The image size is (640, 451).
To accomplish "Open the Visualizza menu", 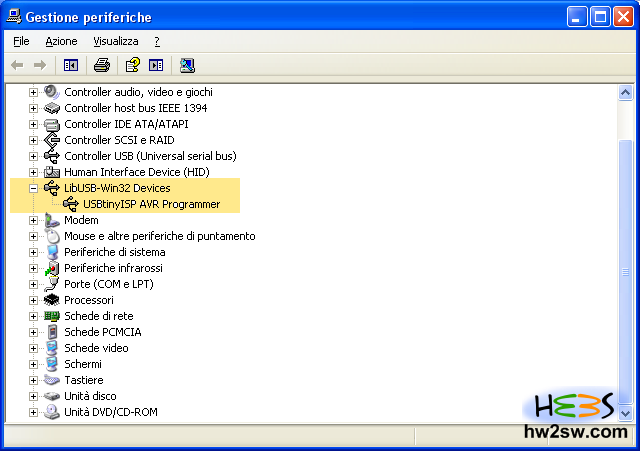I will coord(116,41).
